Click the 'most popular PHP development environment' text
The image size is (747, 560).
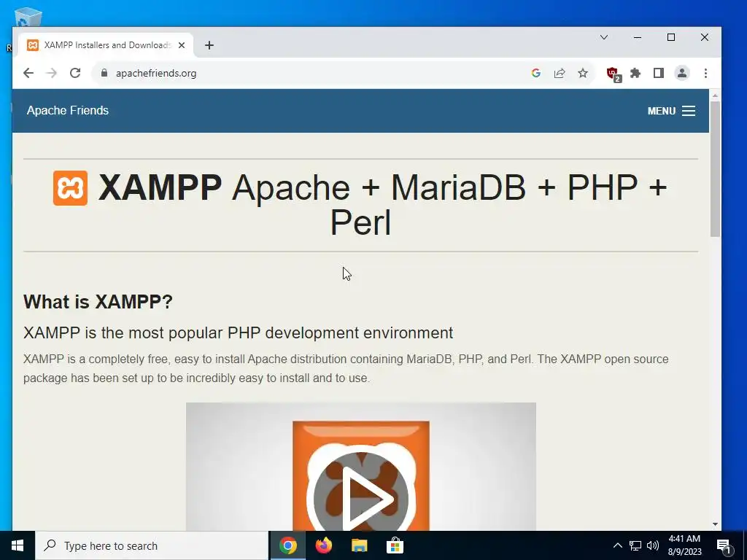290,332
